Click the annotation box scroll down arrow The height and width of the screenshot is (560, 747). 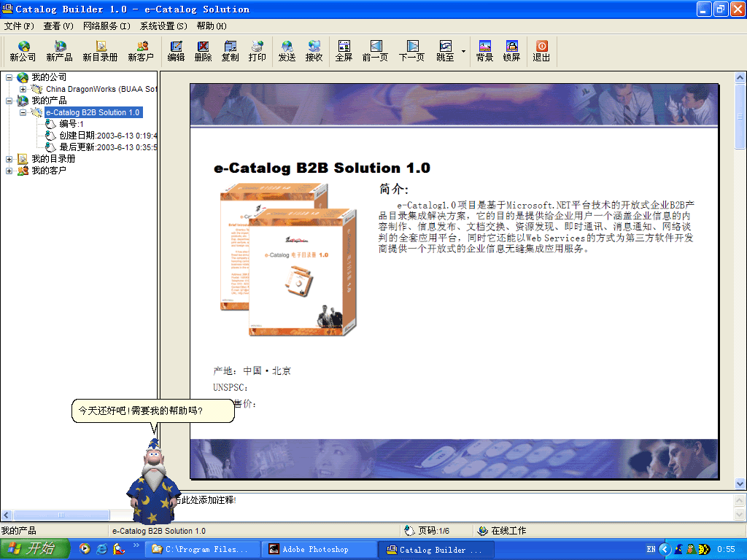(x=740, y=515)
